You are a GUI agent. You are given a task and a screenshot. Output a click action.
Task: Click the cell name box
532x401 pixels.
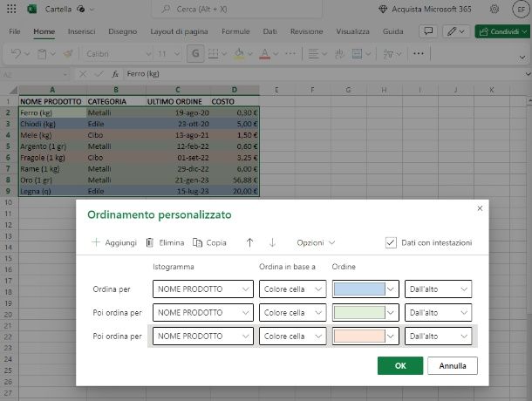(35, 74)
